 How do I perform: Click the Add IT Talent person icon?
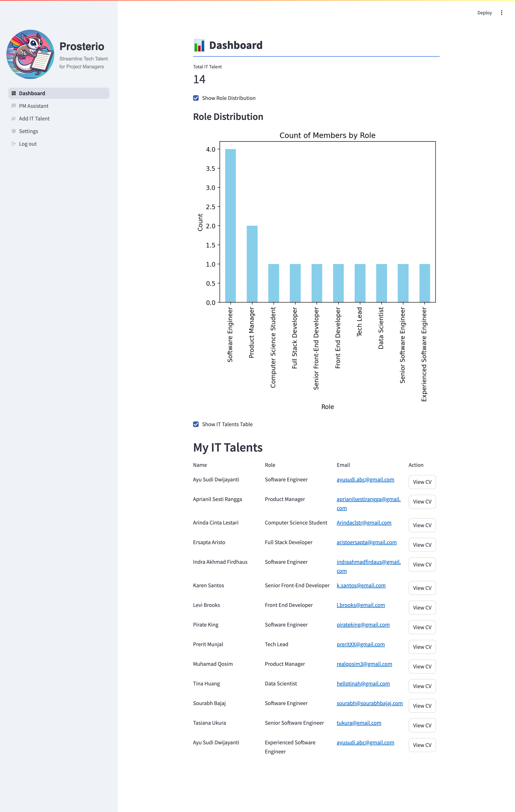click(x=14, y=119)
